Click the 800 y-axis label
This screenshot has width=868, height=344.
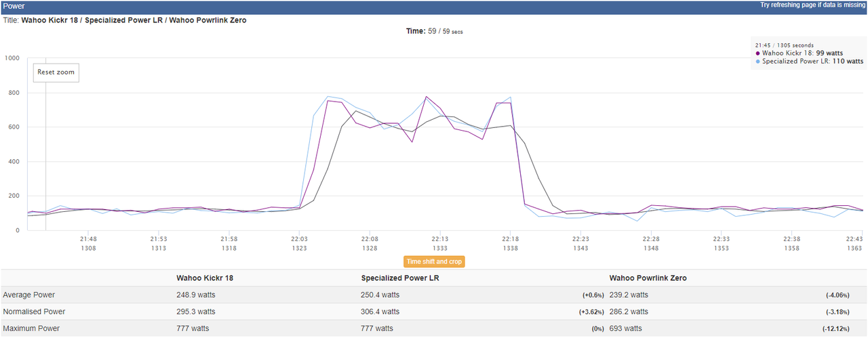tap(14, 93)
